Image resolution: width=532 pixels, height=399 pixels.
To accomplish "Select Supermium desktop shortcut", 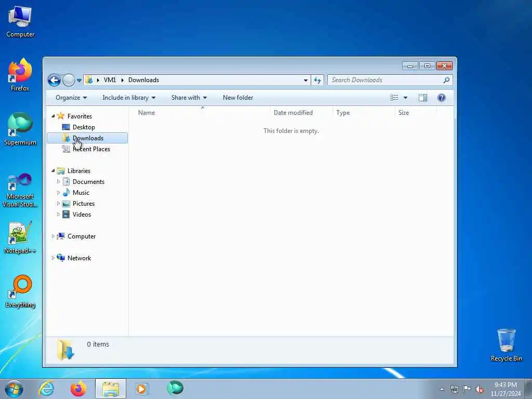I will coord(20,129).
